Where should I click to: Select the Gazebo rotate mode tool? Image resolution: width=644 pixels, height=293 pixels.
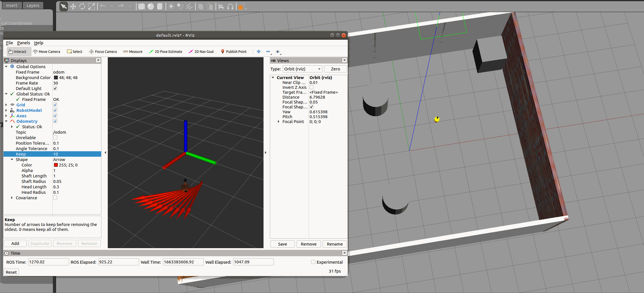click(x=82, y=6)
